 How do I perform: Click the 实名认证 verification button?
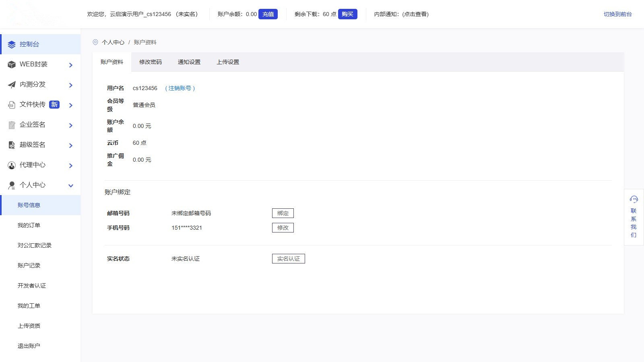pyautogui.click(x=288, y=259)
